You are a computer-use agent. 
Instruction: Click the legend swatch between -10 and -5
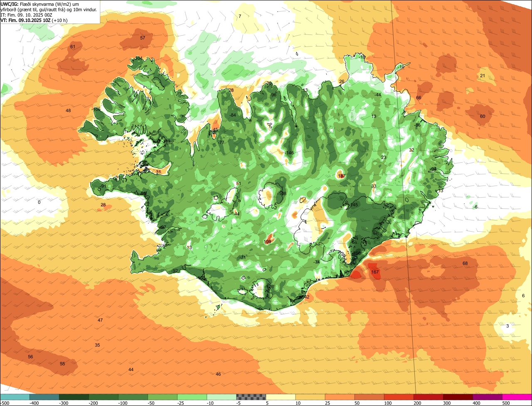click(x=222, y=397)
